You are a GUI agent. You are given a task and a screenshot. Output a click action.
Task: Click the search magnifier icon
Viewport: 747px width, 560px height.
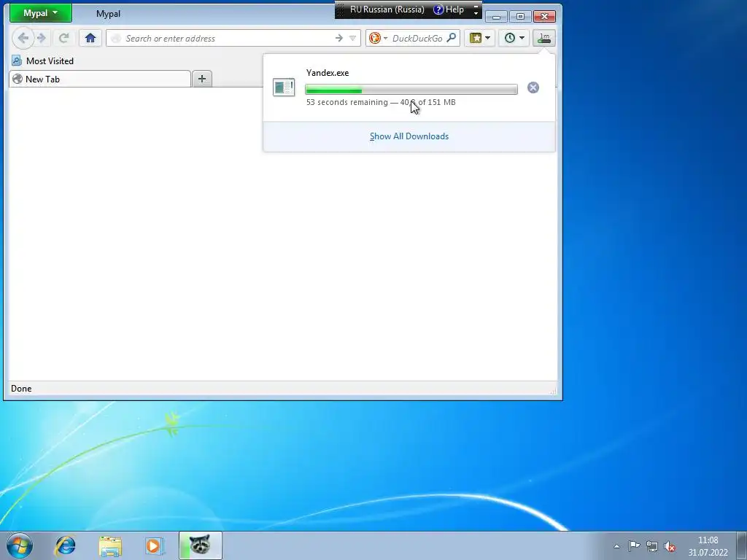451,38
